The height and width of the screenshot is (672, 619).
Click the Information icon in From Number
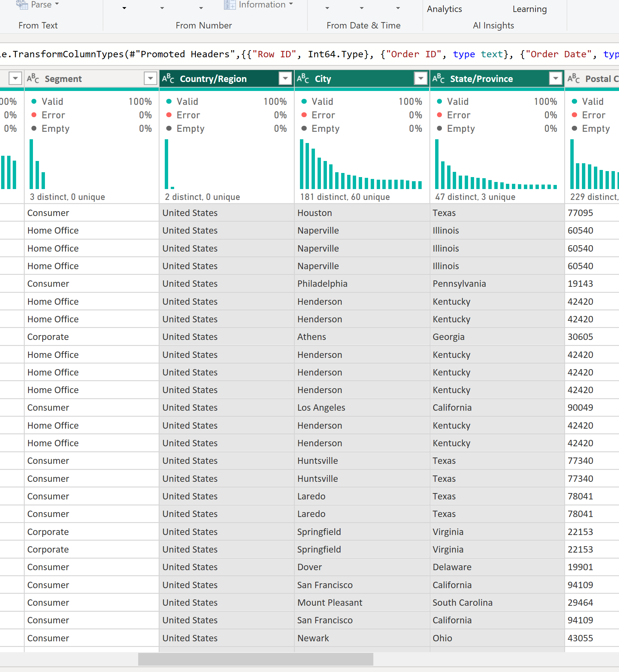coord(229,4)
